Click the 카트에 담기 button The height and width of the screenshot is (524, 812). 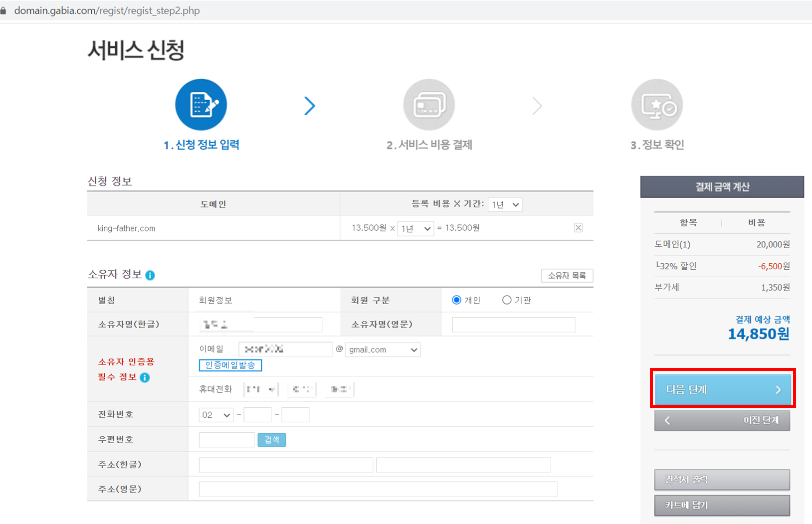(722, 505)
